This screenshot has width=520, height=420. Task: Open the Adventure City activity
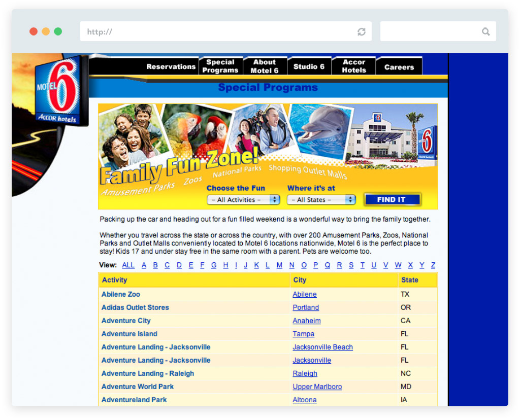pos(126,321)
